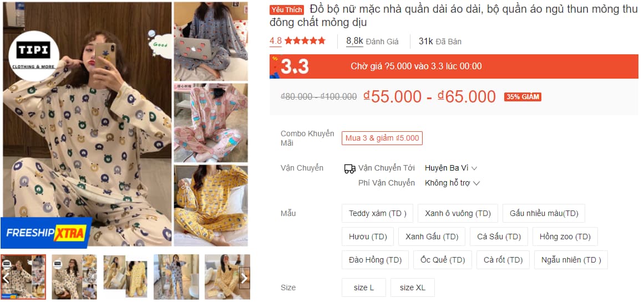Screen dimensions: 644x303
Task: Click the delivery truck shipping icon
Action: click(349, 168)
